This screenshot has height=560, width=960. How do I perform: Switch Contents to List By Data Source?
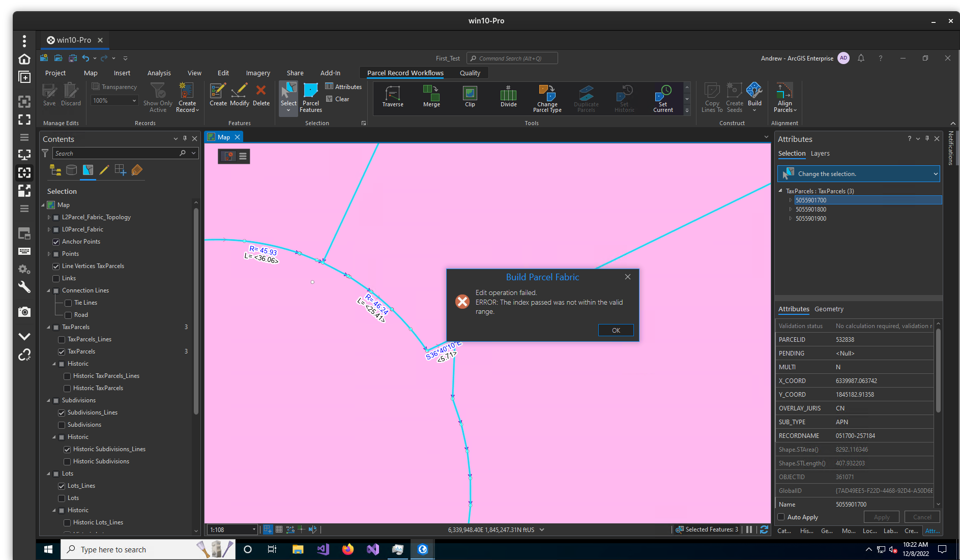[x=72, y=170]
